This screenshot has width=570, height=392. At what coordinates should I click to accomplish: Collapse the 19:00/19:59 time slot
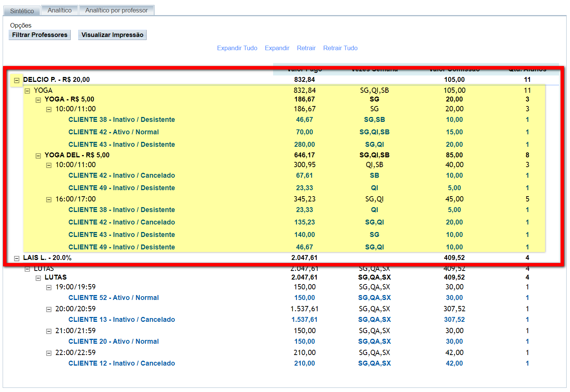click(49, 287)
